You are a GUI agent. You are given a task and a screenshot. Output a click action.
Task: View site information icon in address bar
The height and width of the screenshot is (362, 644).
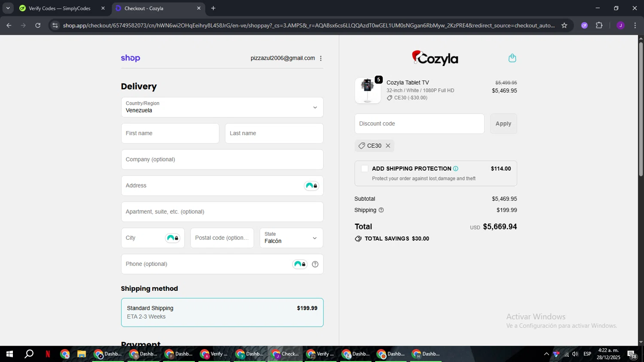55,25
